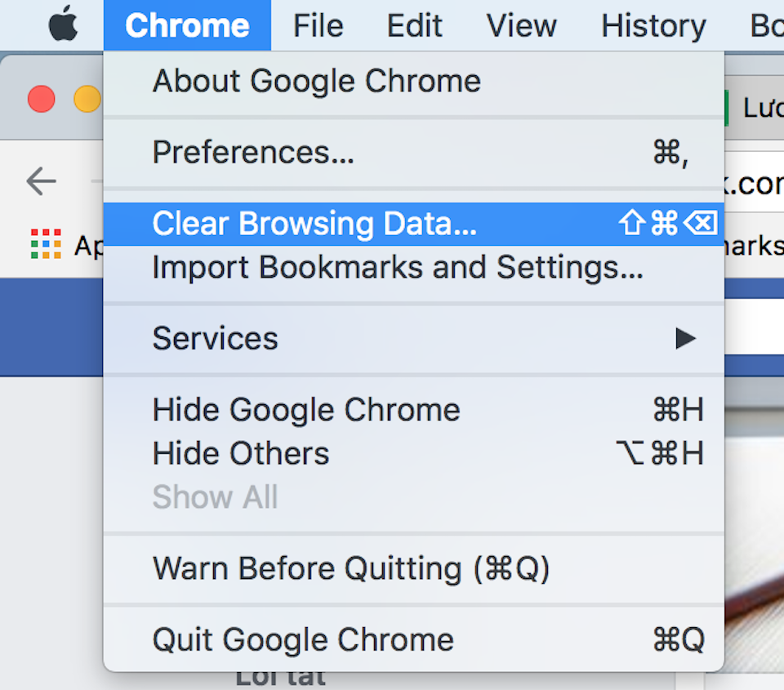Viewport: 784px width, 690px height.
Task: Click the browser back arrow
Action: pyautogui.click(x=41, y=181)
